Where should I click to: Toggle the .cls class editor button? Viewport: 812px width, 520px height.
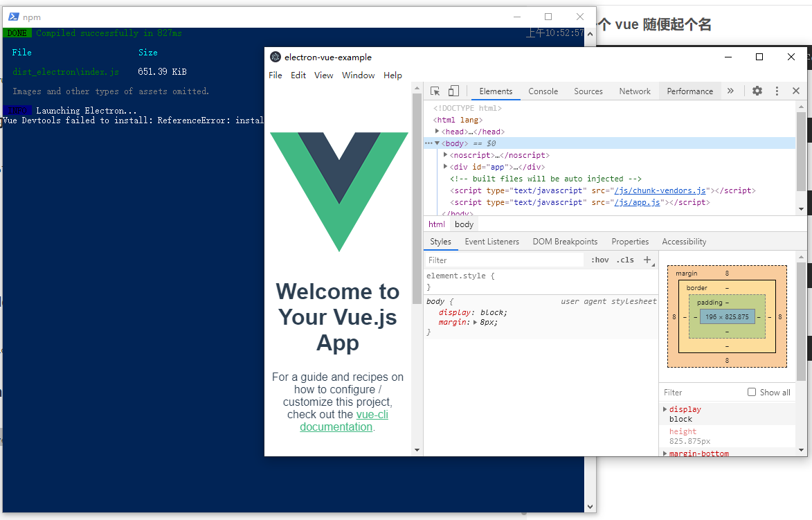(x=625, y=260)
